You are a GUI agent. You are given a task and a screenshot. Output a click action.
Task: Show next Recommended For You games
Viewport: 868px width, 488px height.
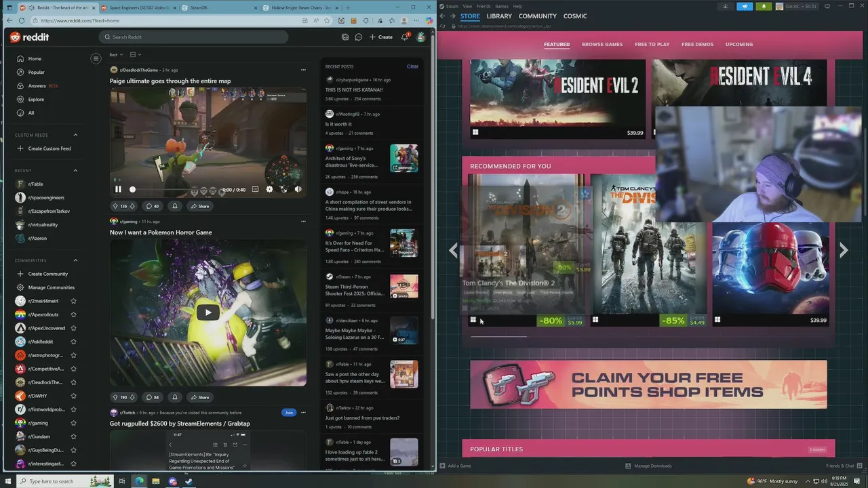tap(844, 250)
